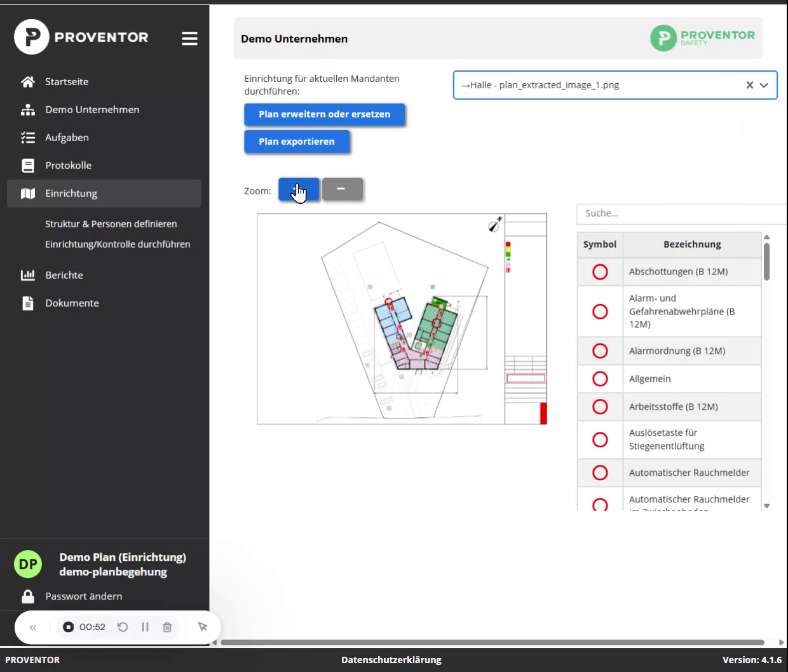
Task: Click the Aufgaben checklist icon
Action: [28, 137]
